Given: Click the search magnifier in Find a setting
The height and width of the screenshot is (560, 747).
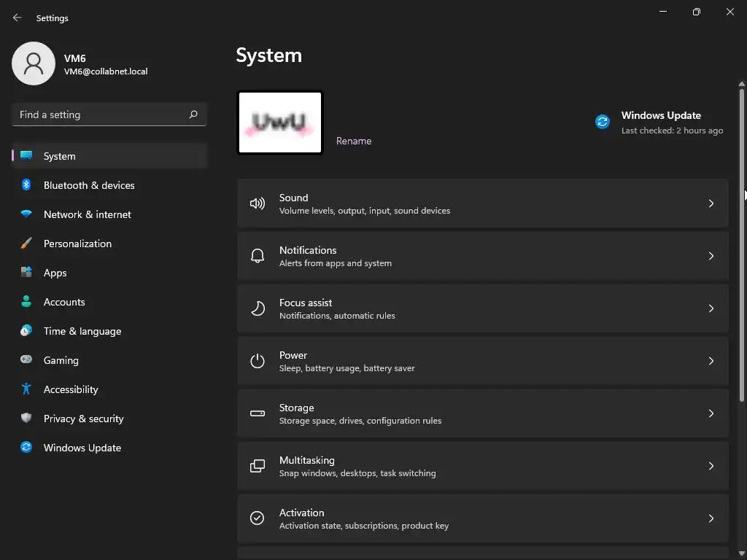Looking at the screenshot, I should 193,114.
